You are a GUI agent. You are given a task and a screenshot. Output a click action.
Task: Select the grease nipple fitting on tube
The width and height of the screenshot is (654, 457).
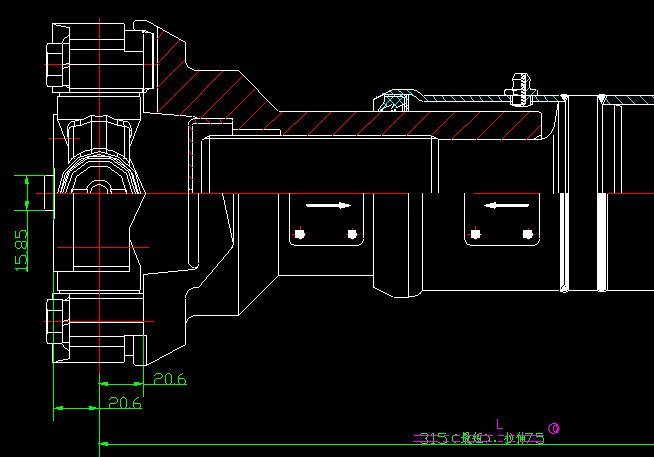(x=518, y=88)
